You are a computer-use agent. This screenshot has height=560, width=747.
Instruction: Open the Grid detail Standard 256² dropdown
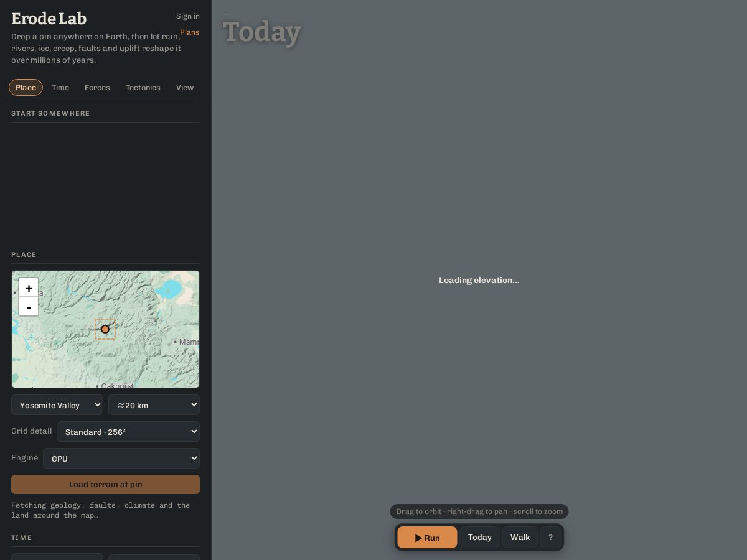[x=128, y=432]
